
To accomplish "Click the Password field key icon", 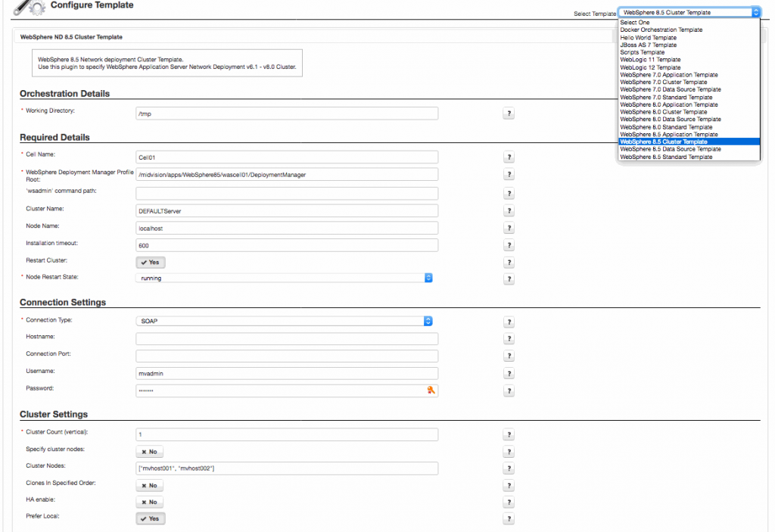I will point(431,390).
